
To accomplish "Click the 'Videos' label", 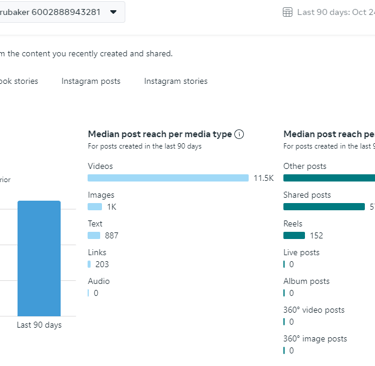I will [x=100, y=166].
